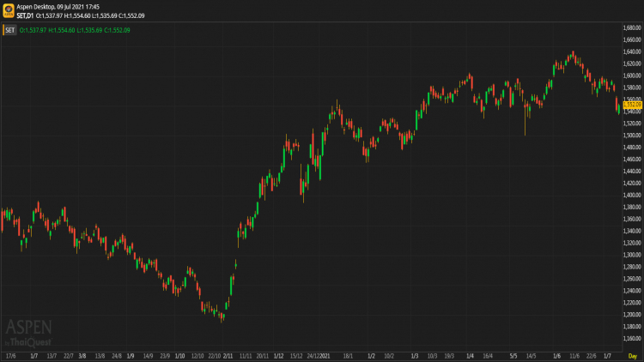The image size is (644, 362).
Task: Click the 1,200.00 price axis label
Action: [x=632, y=315]
